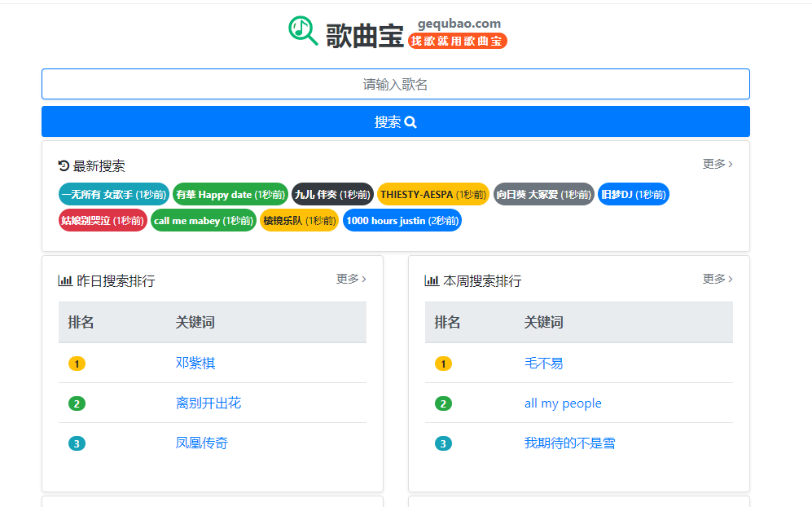
Task: Click the 歌曲宝 music search logo icon
Action: coord(303,31)
